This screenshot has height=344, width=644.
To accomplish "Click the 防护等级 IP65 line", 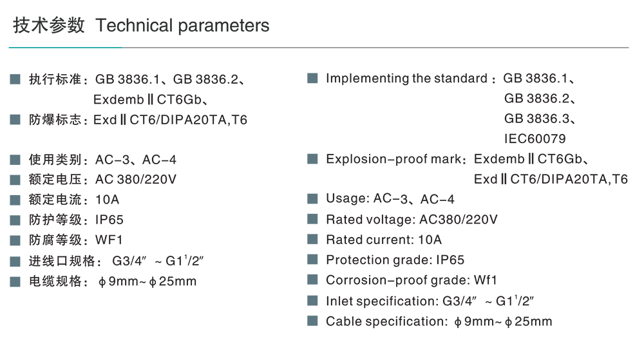I will (76, 220).
